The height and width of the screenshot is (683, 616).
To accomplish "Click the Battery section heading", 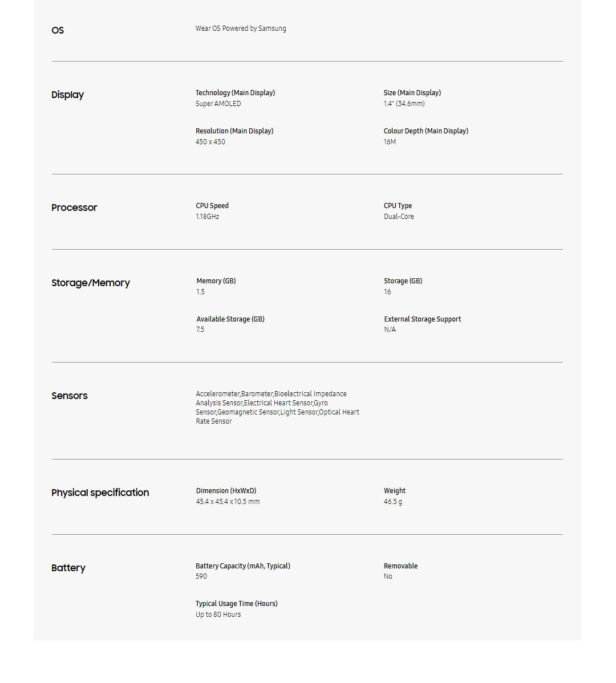I will coord(68,568).
